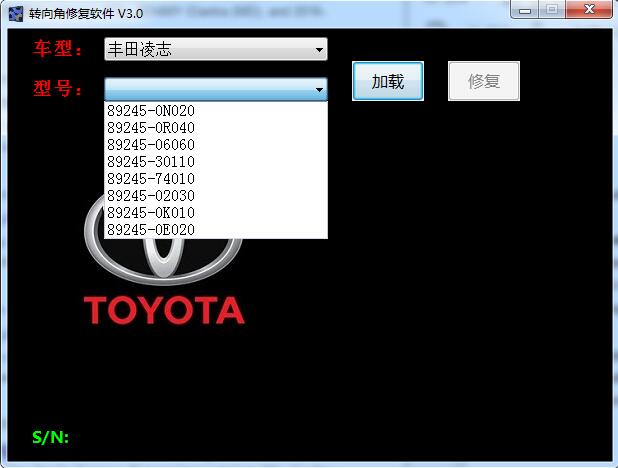Click the red TOYOTA wordmark

164,310
